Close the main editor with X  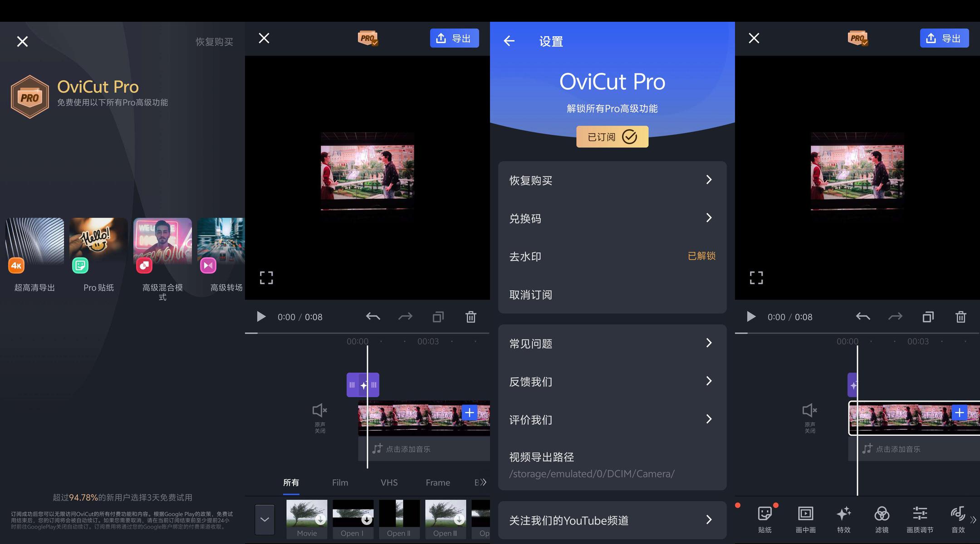pyautogui.click(x=754, y=39)
